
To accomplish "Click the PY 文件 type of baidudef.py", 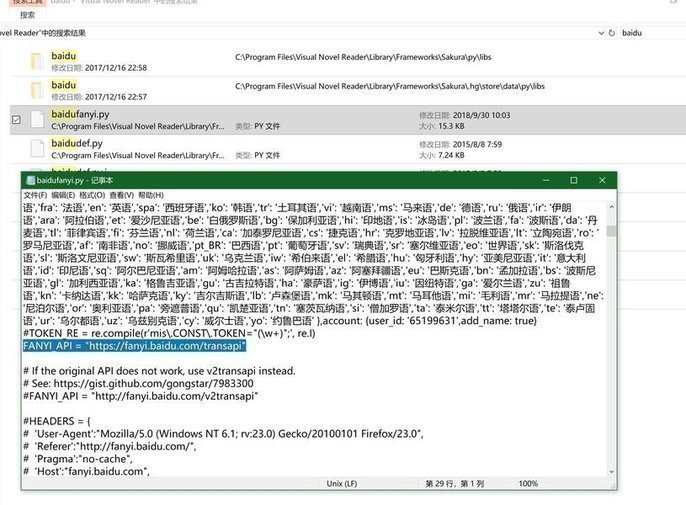I will click(267, 155).
